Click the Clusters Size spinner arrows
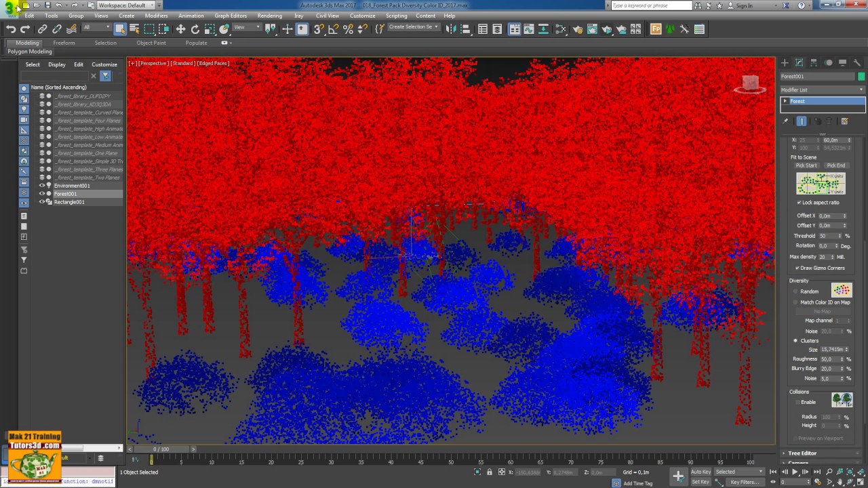The height and width of the screenshot is (488, 868). pos(846,350)
